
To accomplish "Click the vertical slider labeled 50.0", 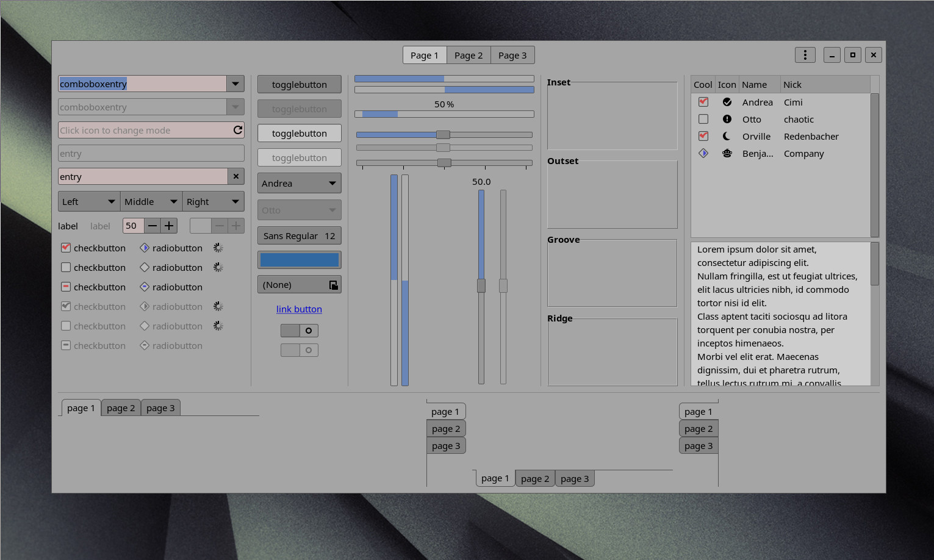I will 481,287.
